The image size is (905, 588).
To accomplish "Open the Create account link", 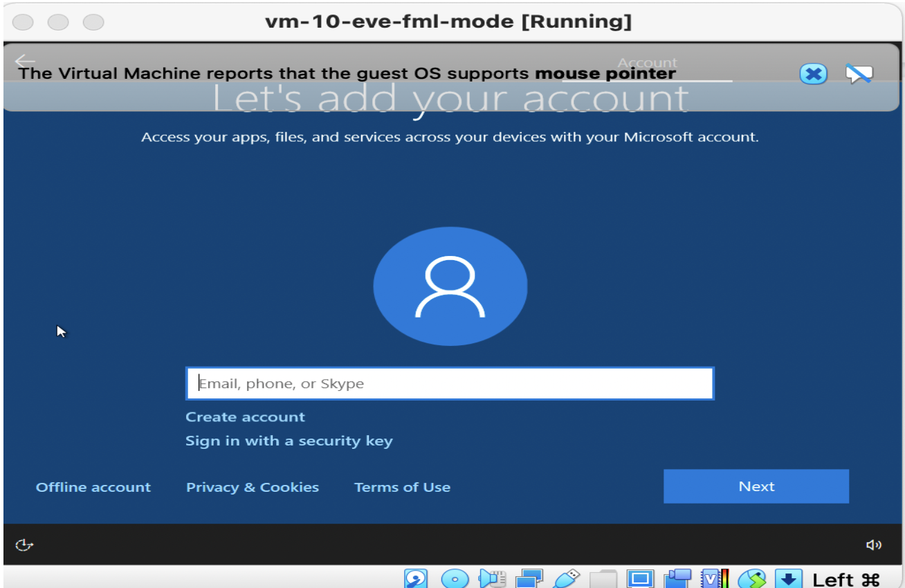I will [x=245, y=416].
